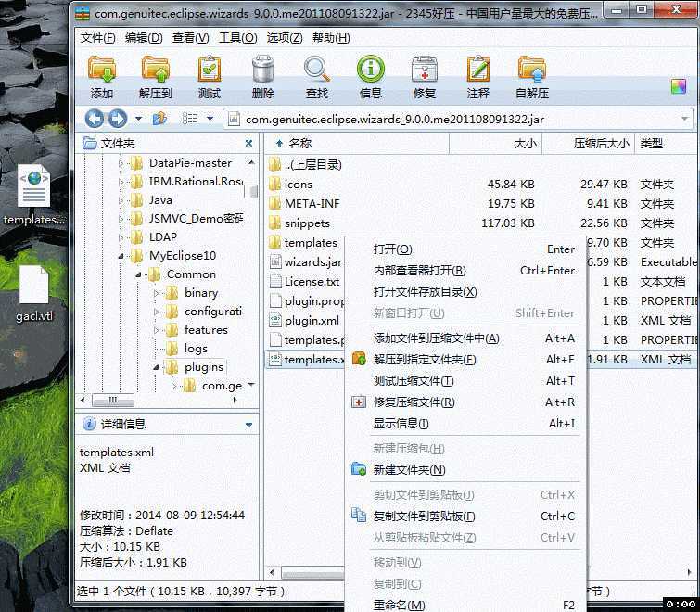The width and height of the screenshot is (700, 612).
Task: Go to ..(上层目录) parent directory row
Action: 481,165
